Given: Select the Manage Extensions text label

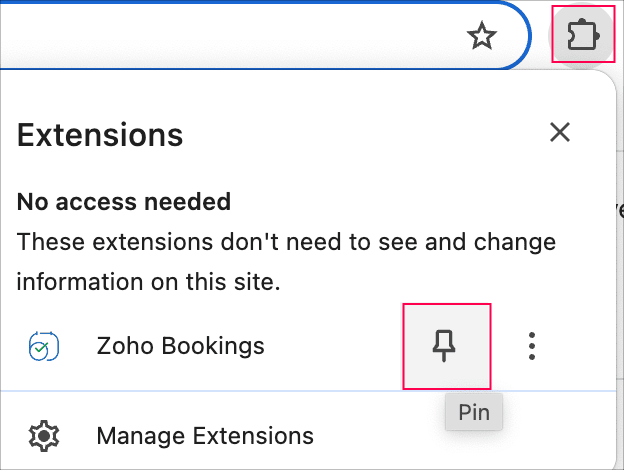Looking at the screenshot, I should coord(205,437).
